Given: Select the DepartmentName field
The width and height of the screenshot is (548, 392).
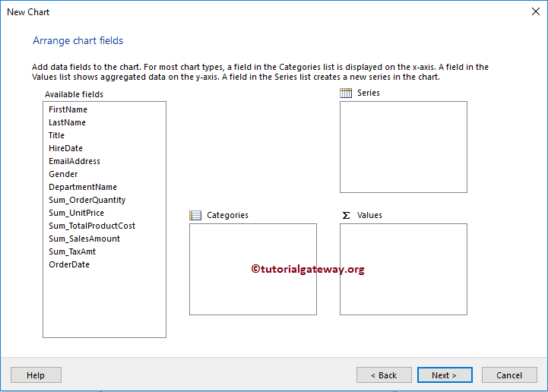Looking at the screenshot, I should click(x=83, y=187).
